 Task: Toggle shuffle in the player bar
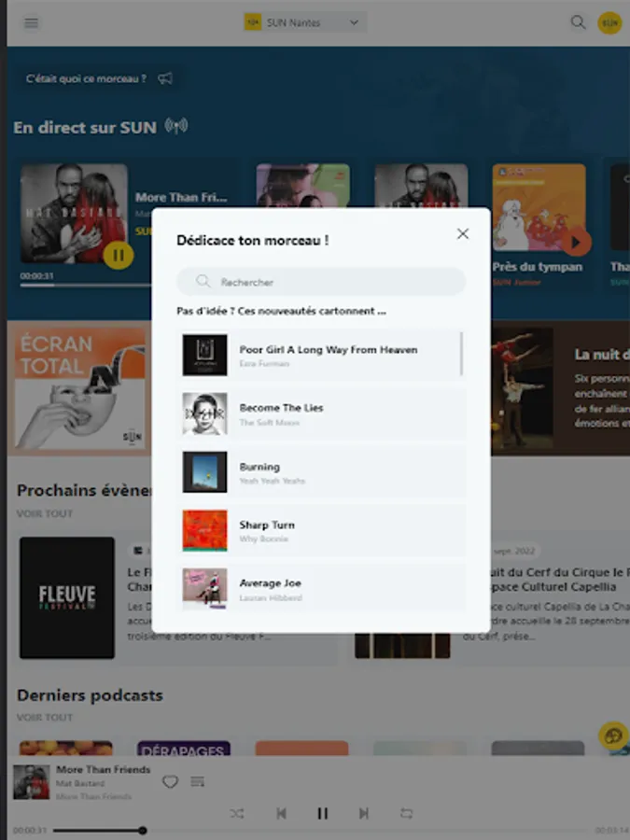coord(237,814)
